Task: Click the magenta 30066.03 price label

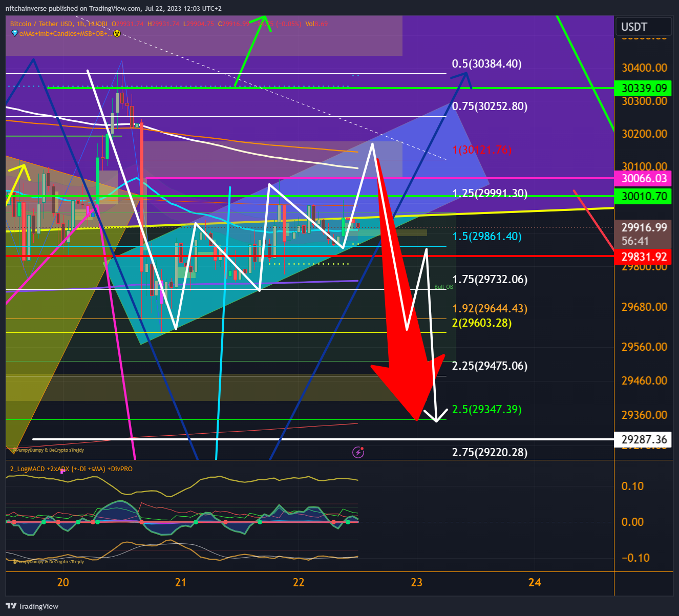Action: (x=644, y=178)
